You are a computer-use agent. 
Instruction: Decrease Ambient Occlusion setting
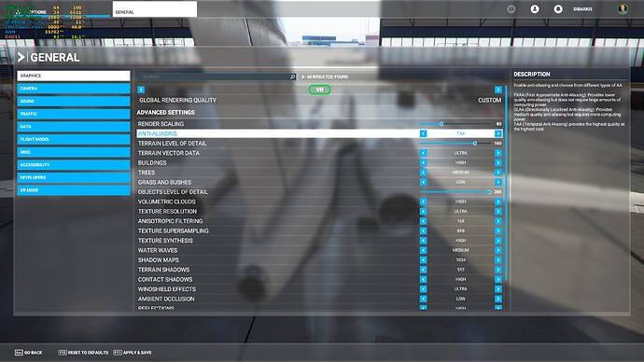click(423, 299)
